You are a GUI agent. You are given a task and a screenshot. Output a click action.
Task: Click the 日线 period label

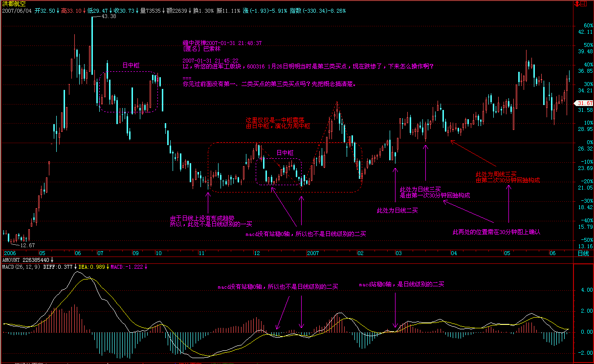[x=583, y=253]
